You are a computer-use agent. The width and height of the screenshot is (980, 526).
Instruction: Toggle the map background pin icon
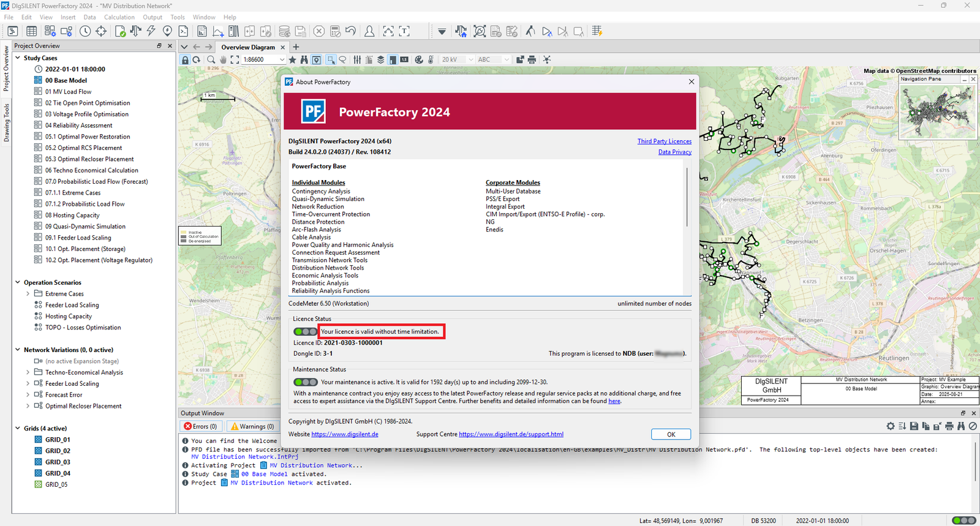pos(316,59)
